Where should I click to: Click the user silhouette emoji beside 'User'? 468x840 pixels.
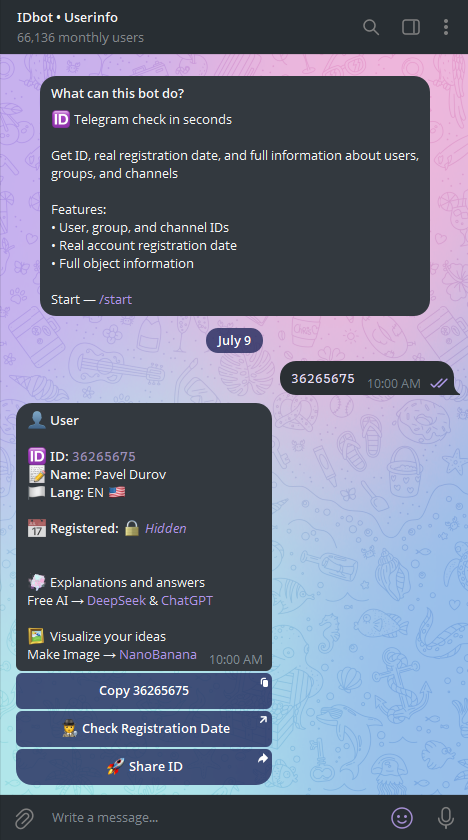coord(36,420)
